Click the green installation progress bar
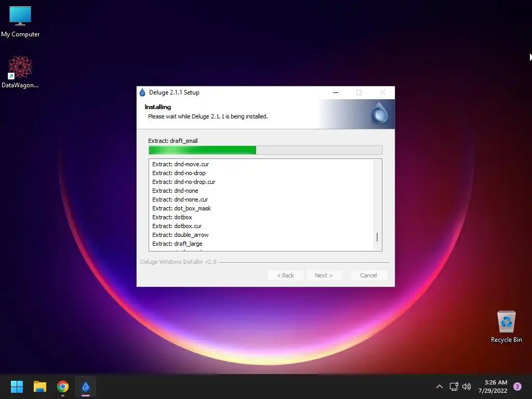Viewport: 532px width, 399px height. pyautogui.click(x=265, y=150)
